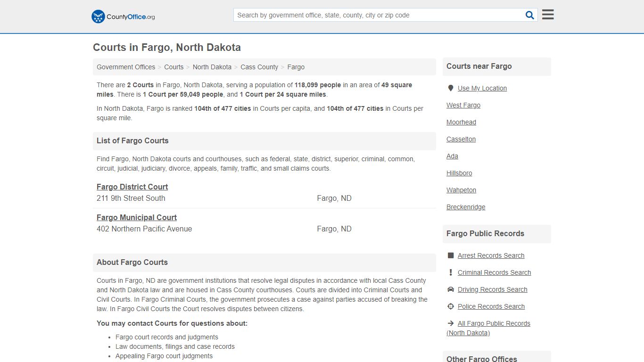Click the Law documents, filings and case records bullet
This screenshot has height=362, width=644.
tap(175, 346)
